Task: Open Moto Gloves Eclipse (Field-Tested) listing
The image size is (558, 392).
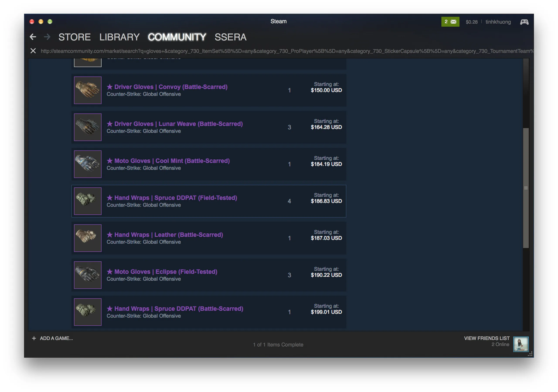Action: [209, 275]
